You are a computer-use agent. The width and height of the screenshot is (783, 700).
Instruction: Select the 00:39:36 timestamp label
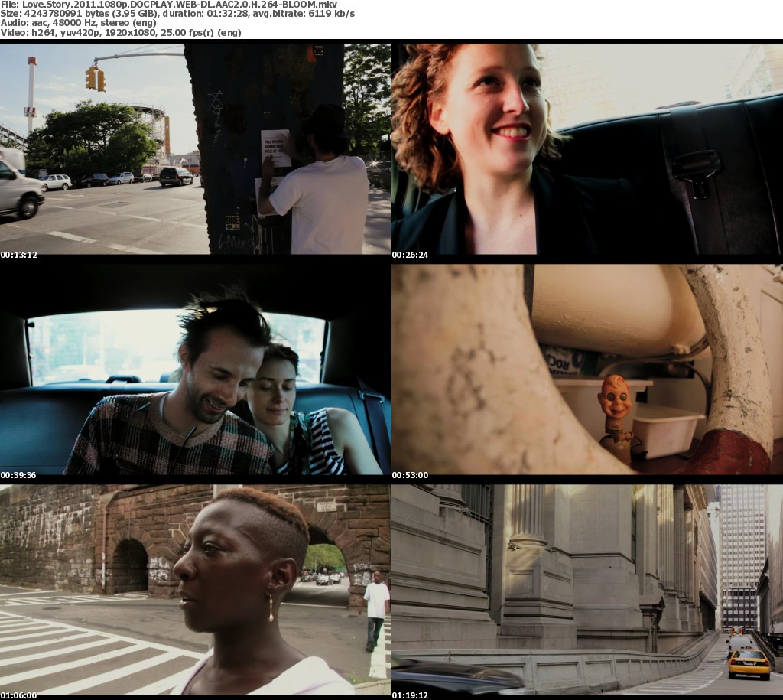tap(19, 475)
